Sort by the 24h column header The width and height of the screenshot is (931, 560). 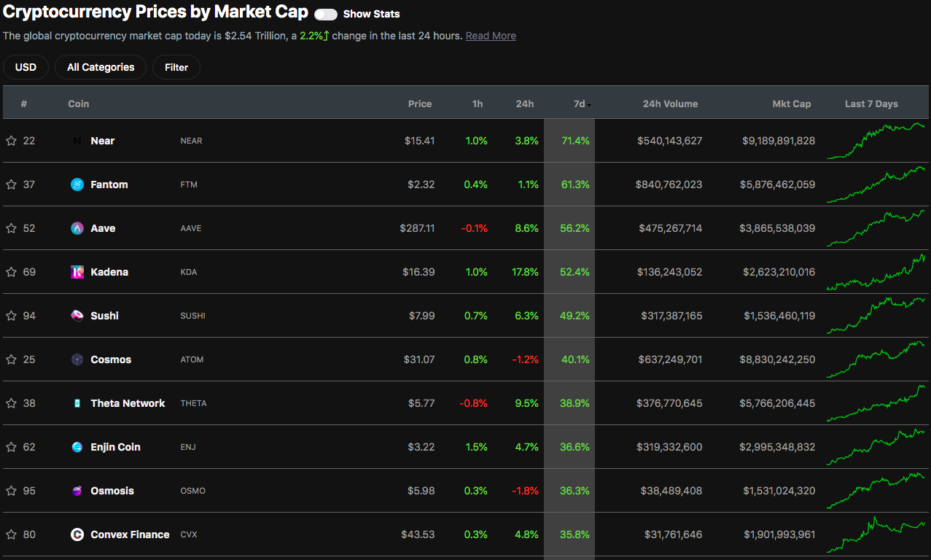[x=525, y=104]
